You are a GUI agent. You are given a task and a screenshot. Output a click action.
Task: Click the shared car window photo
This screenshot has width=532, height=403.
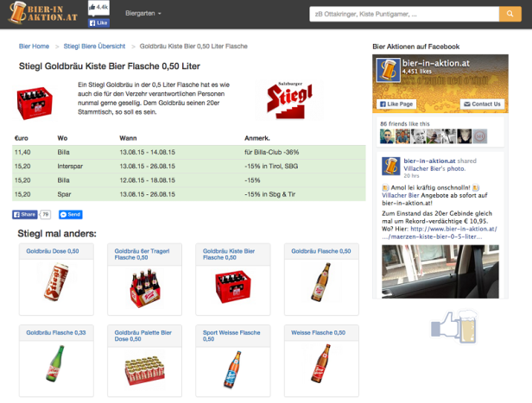[440, 272]
